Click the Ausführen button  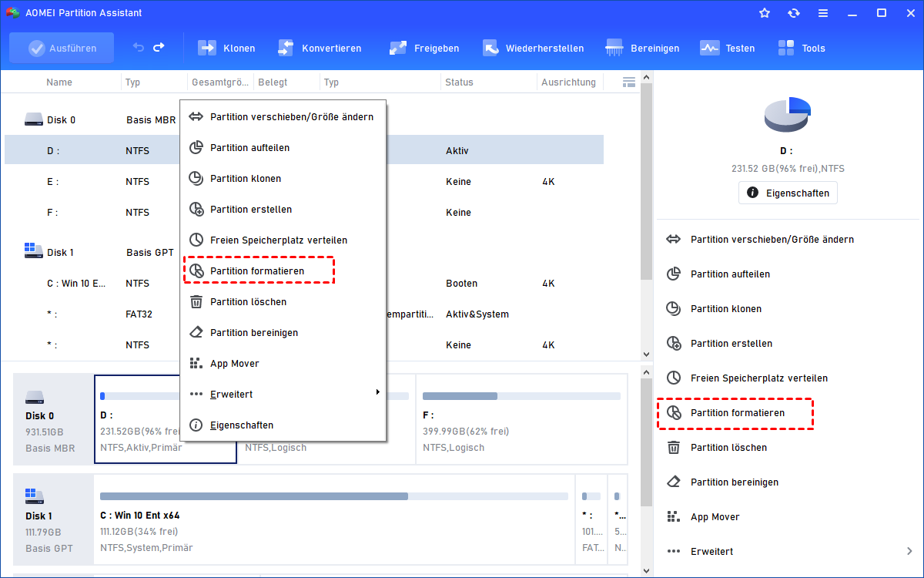62,48
